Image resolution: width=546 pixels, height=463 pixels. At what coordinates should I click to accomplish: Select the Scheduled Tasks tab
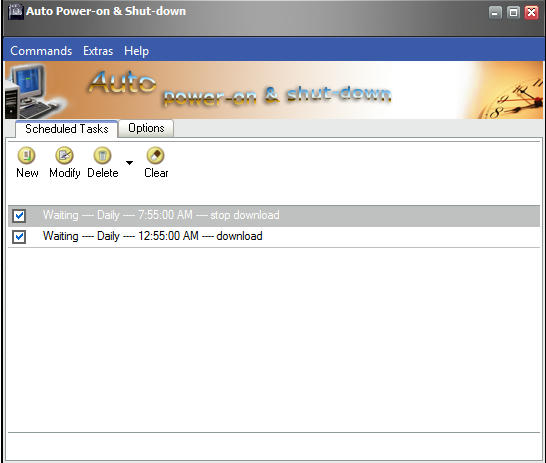coord(67,129)
